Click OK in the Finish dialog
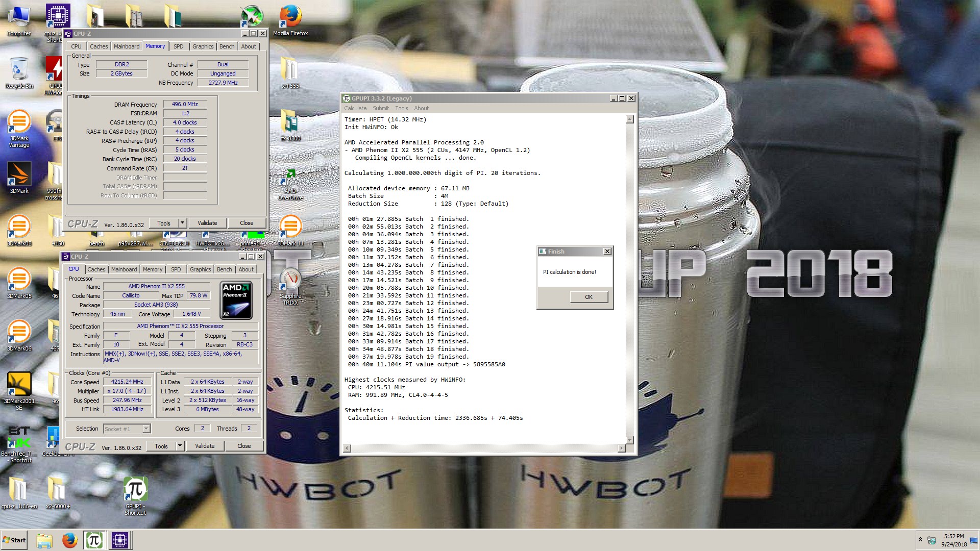Viewport: 980px width, 551px height. (x=589, y=297)
